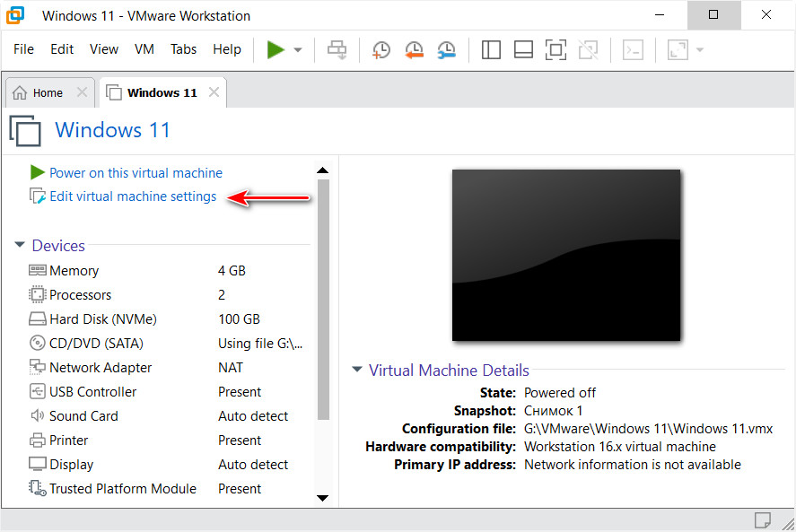Viewport: 796px width, 532px height.
Task: Revert the virtual machine to snapshot
Action: click(x=415, y=49)
